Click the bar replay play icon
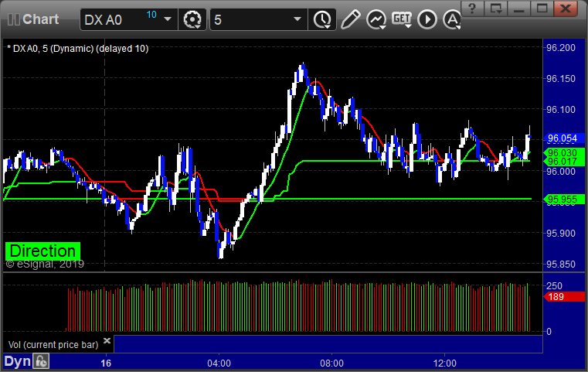This screenshot has width=588, height=372. [x=427, y=19]
